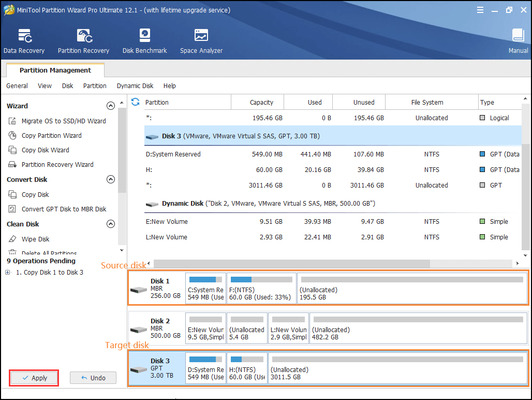
Task: Click the MiniTool app logo in title bar
Action: click(x=9, y=10)
